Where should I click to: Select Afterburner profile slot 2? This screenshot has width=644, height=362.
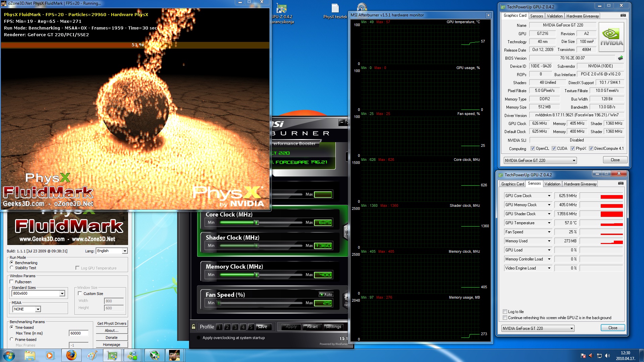pyautogui.click(x=227, y=327)
